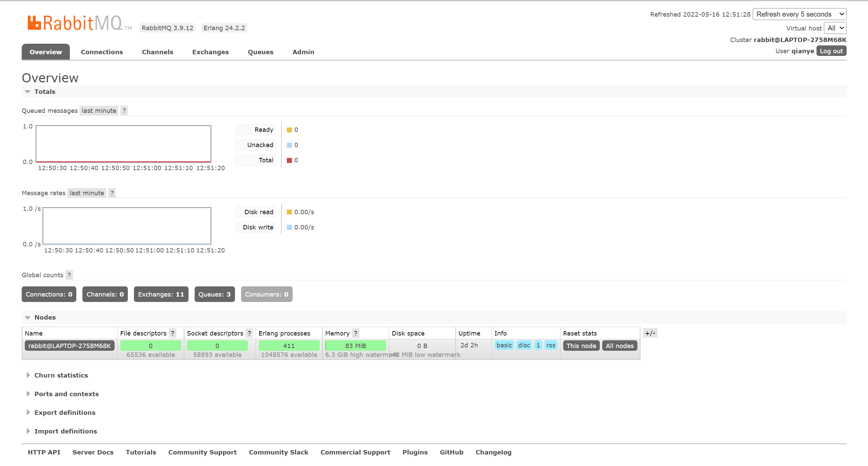Click the red Total color swatch
The height and width of the screenshot is (466, 868).
pyautogui.click(x=289, y=160)
